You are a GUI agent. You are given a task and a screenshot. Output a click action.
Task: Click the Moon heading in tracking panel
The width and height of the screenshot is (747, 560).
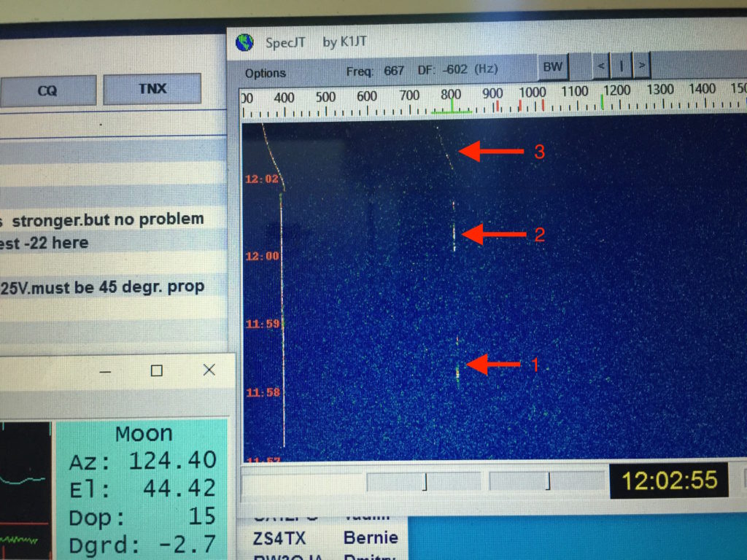coord(144,434)
